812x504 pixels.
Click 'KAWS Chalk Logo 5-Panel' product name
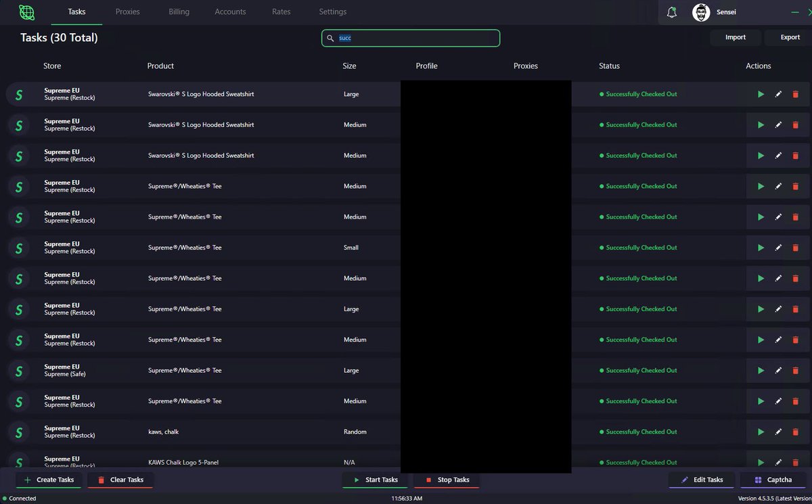tap(183, 463)
